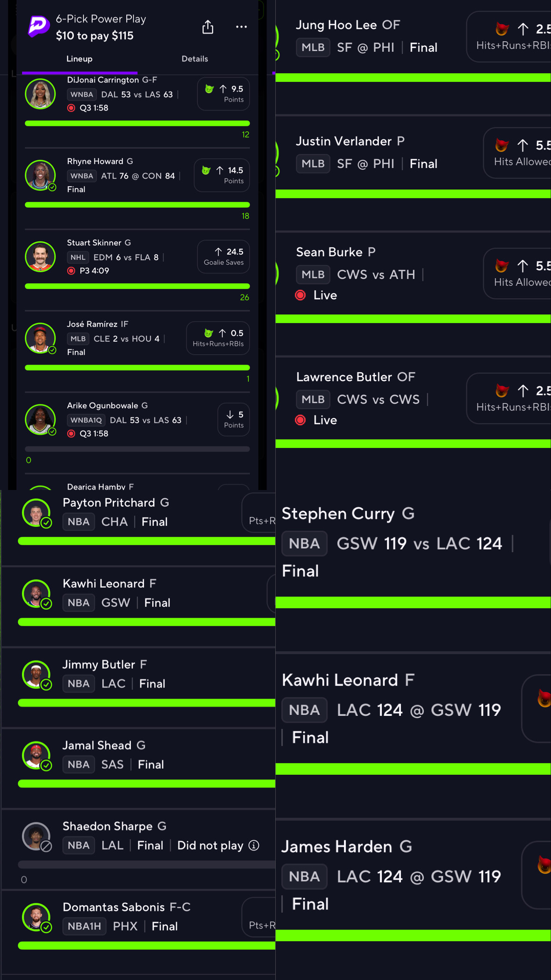The image size is (551, 980).
Task: Click the PrizePicks logo icon
Action: tap(38, 26)
